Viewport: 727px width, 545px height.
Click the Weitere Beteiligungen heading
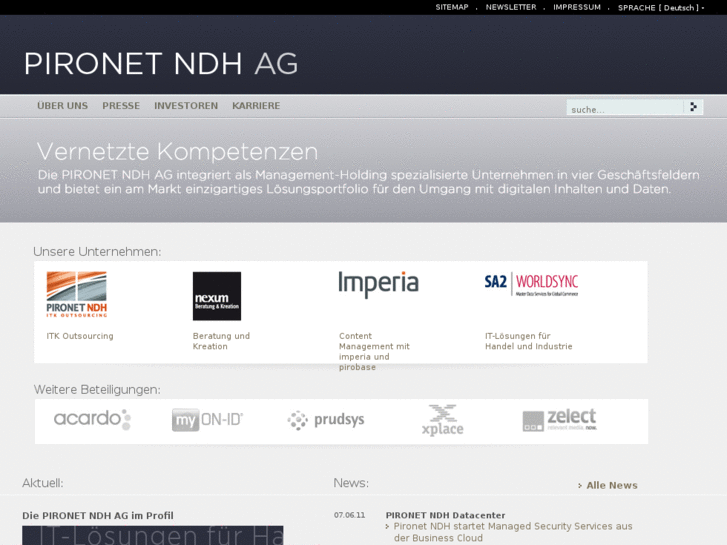tap(97, 390)
